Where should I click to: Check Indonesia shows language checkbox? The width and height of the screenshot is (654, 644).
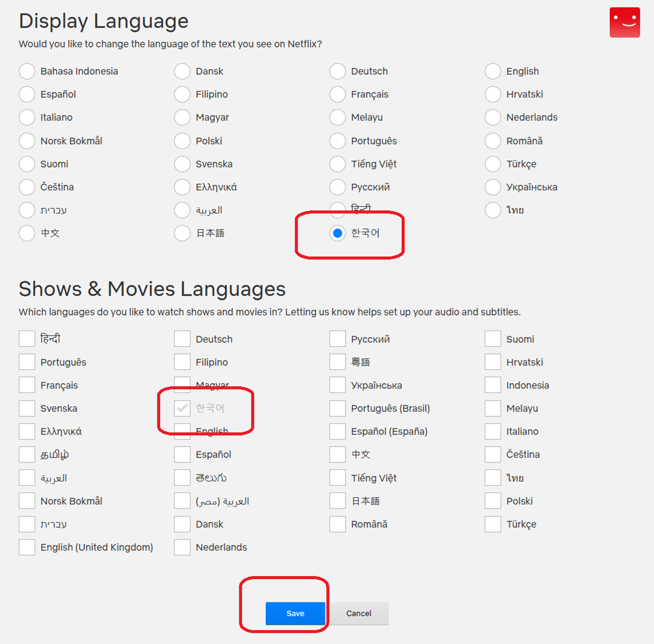coord(492,385)
